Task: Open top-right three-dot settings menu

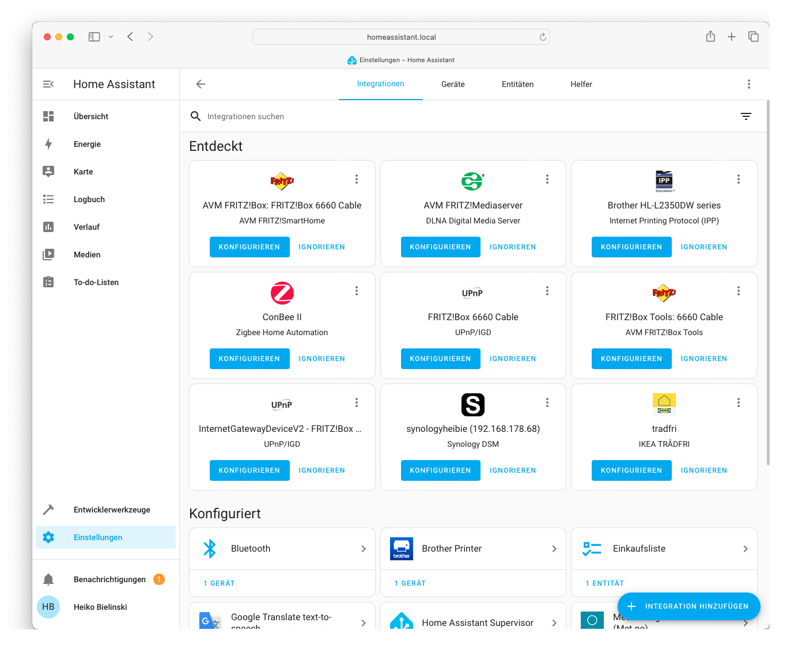Action: (748, 84)
